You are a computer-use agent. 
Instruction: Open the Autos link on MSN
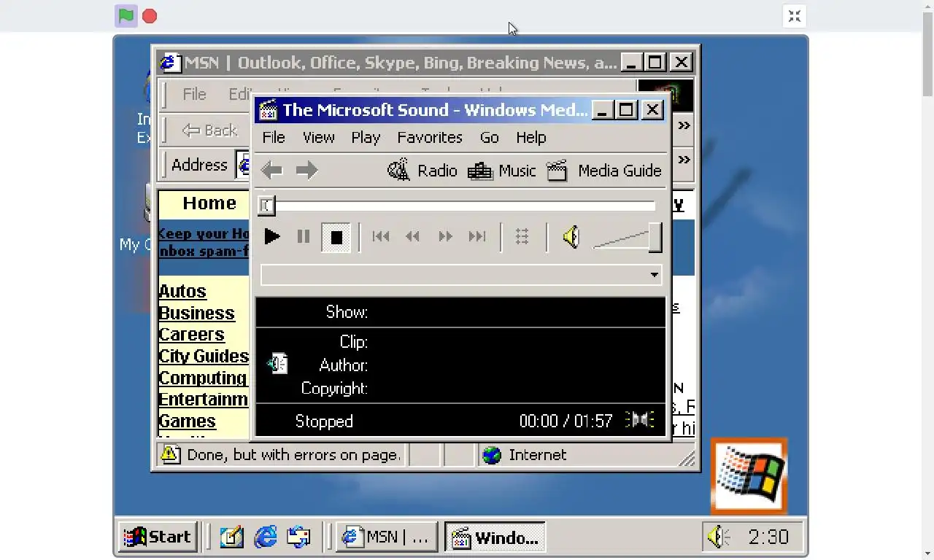tap(182, 291)
